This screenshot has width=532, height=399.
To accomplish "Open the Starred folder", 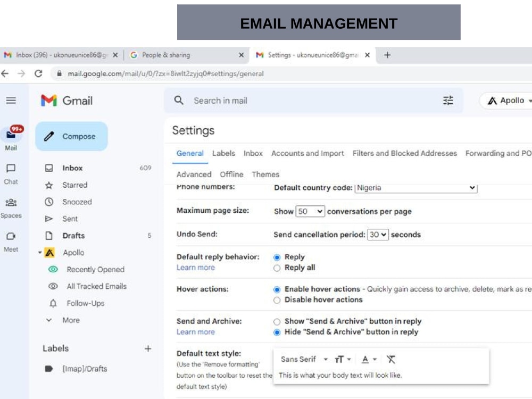I will tap(74, 185).
